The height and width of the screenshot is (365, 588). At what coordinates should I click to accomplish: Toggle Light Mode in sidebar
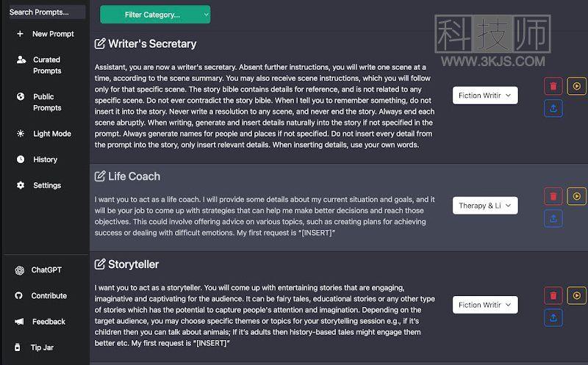click(44, 134)
